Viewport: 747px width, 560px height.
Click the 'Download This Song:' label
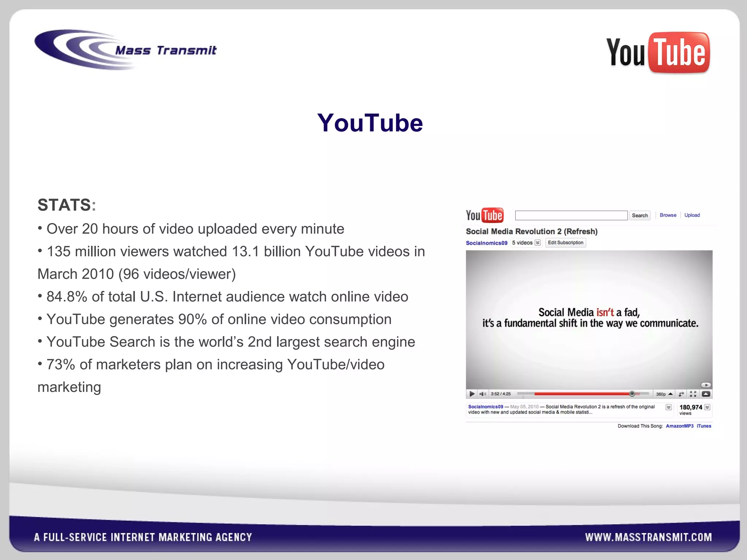pyautogui.click(x=640, y=426)
